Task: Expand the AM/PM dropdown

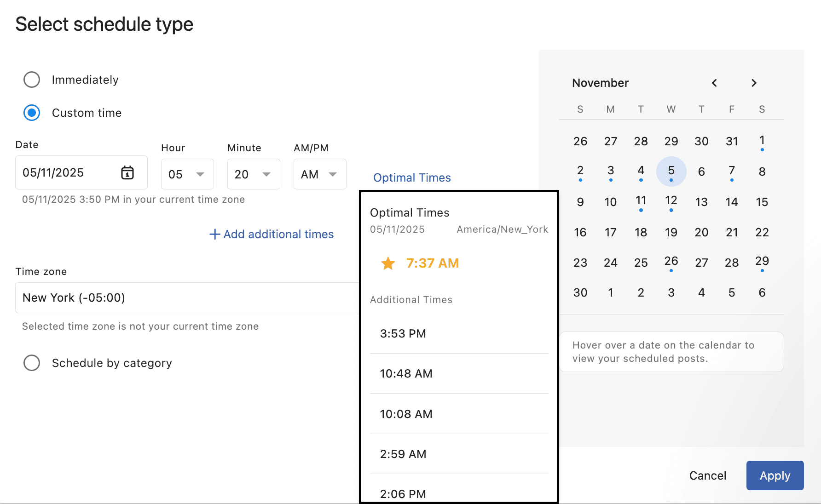Action: (x=319, y=174)
